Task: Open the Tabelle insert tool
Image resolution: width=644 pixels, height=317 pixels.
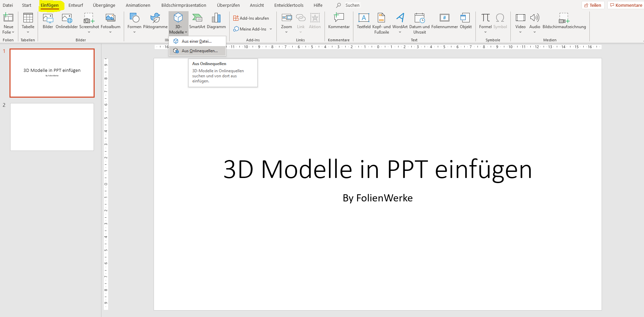Action: click(28, 18)
